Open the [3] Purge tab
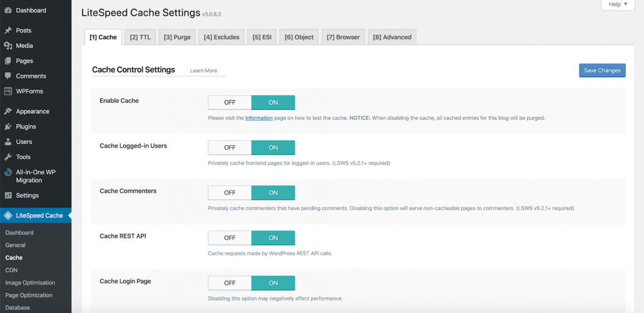 coord(177,37)
